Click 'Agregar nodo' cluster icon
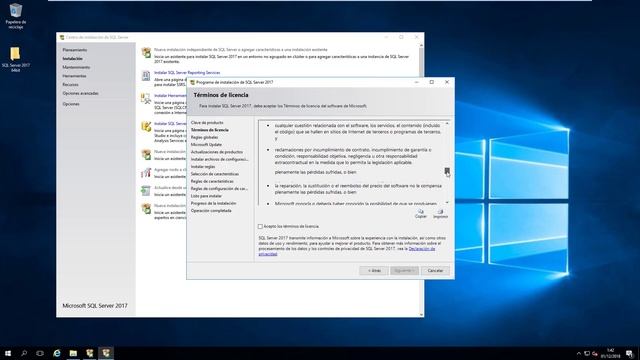 point(146,173)
